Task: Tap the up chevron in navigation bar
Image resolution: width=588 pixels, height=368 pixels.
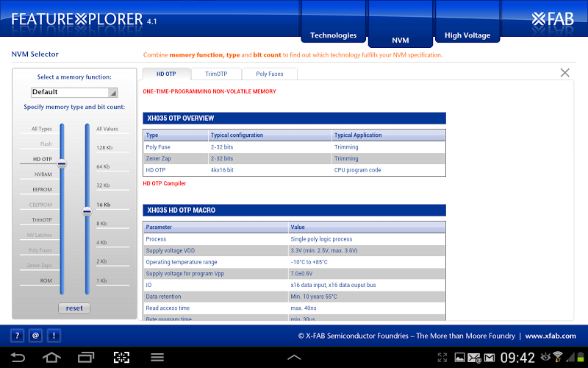Action: (x=294, y=357)
